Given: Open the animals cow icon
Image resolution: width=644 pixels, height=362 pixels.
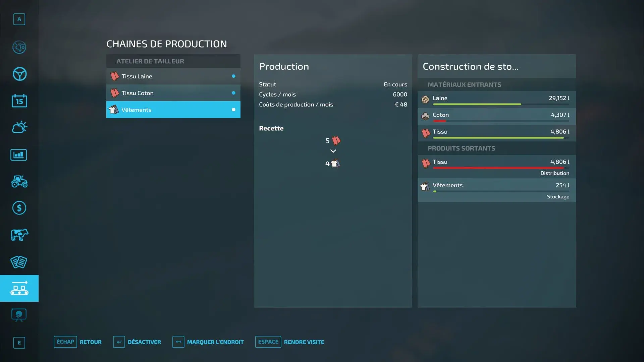Looking at the screenshot, I should click(x=19, y=235).
